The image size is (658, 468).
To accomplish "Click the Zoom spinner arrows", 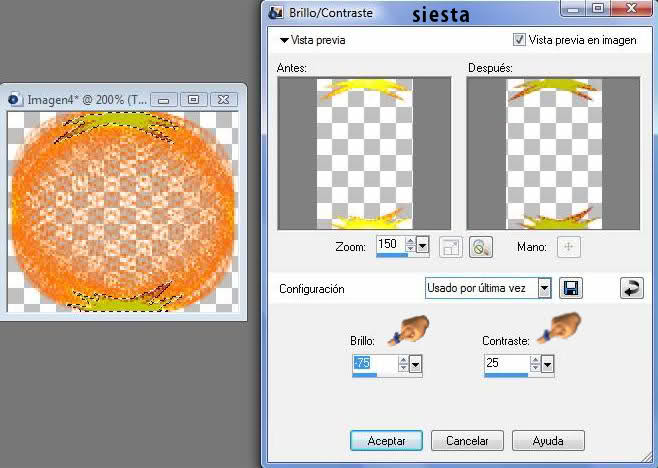I will 411,245.
